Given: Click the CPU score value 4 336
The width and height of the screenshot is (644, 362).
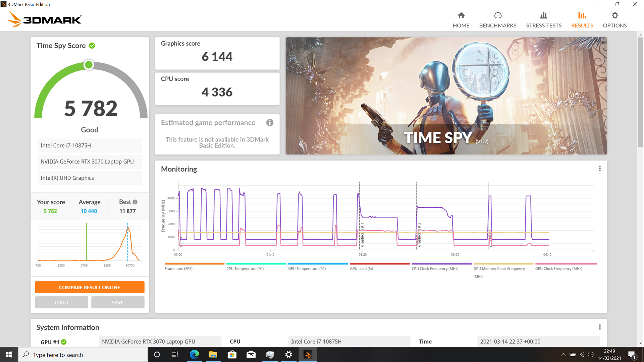Looking at the screenshot, I should point(217,92).
